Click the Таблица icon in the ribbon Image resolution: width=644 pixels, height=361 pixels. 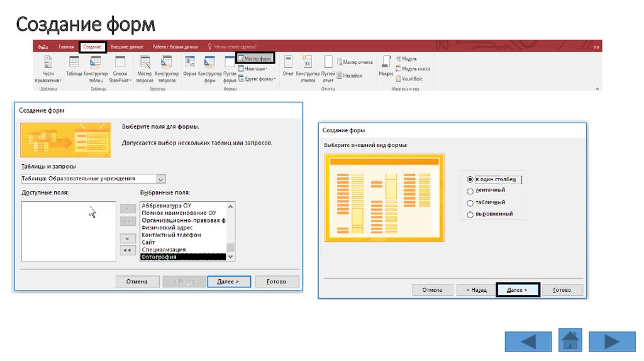point(74,66)
